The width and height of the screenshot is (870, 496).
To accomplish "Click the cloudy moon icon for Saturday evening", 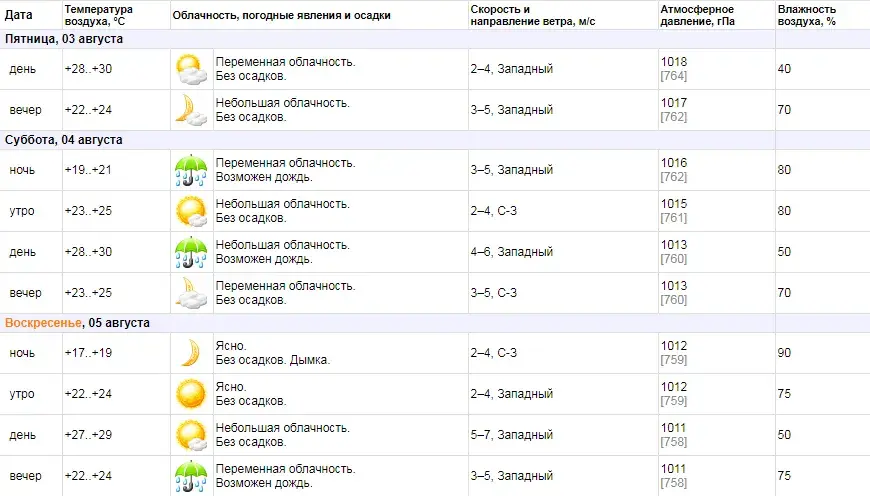I will 191,293.
